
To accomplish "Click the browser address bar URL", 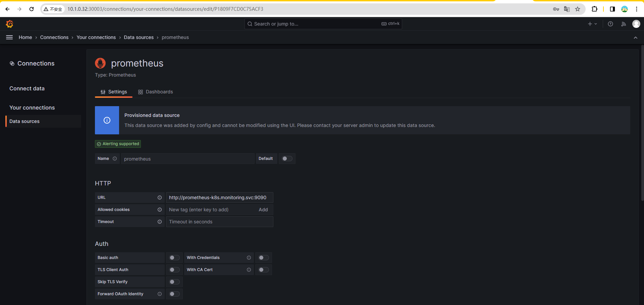I will click(x=165, y=9).
